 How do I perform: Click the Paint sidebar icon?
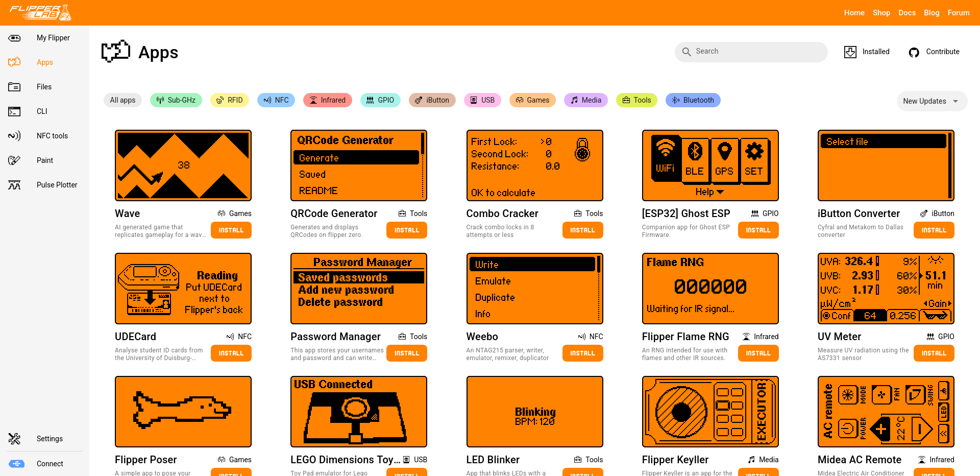pos(14,160)
